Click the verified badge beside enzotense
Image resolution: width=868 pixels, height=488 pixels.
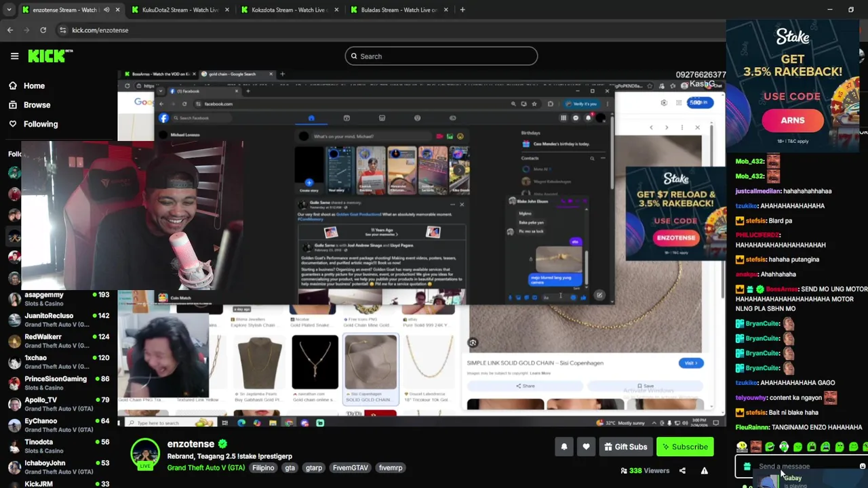click(x=222, y=444)
